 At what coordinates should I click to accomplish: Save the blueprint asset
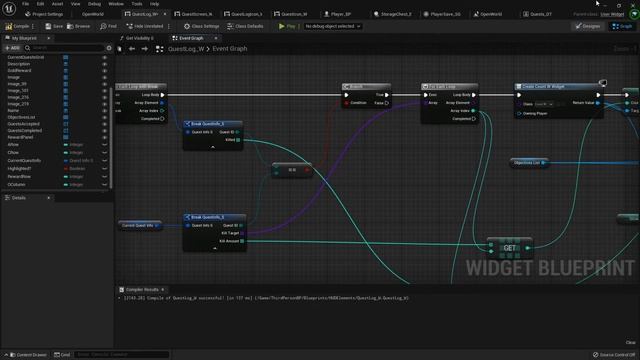click(x=54, y=26)
